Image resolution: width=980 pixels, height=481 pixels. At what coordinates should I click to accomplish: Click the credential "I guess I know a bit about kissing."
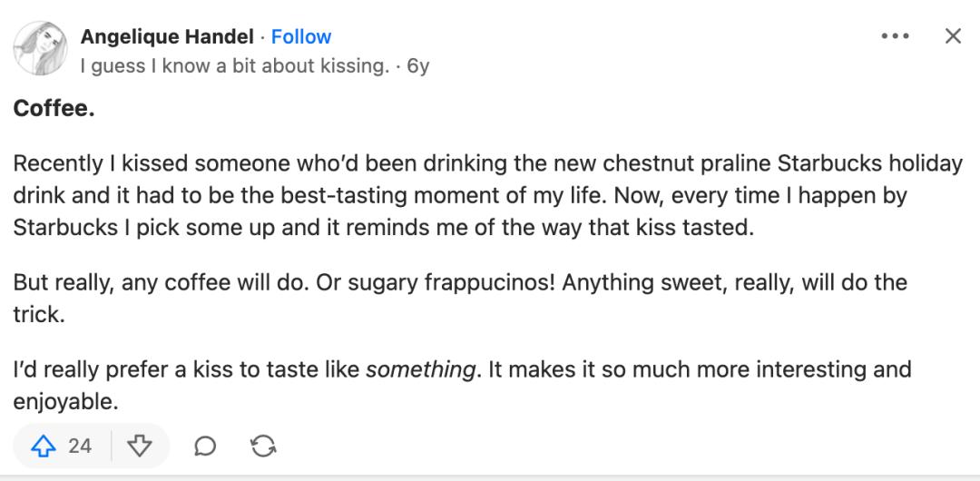tap(234, 66)
